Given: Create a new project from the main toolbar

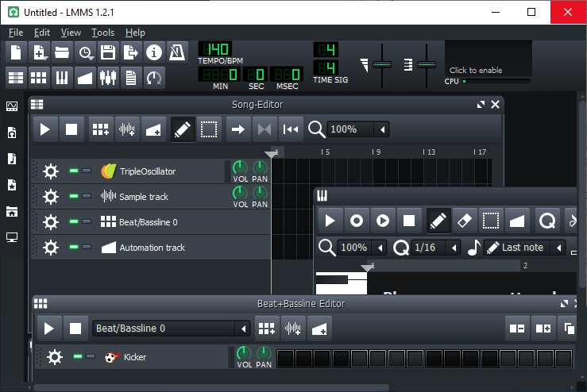Looking at the screenshot, I should point(16,52).
